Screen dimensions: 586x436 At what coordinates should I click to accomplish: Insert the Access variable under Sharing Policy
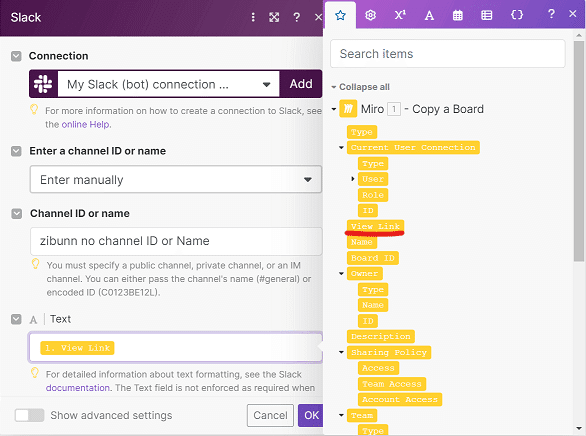[378, 368]
